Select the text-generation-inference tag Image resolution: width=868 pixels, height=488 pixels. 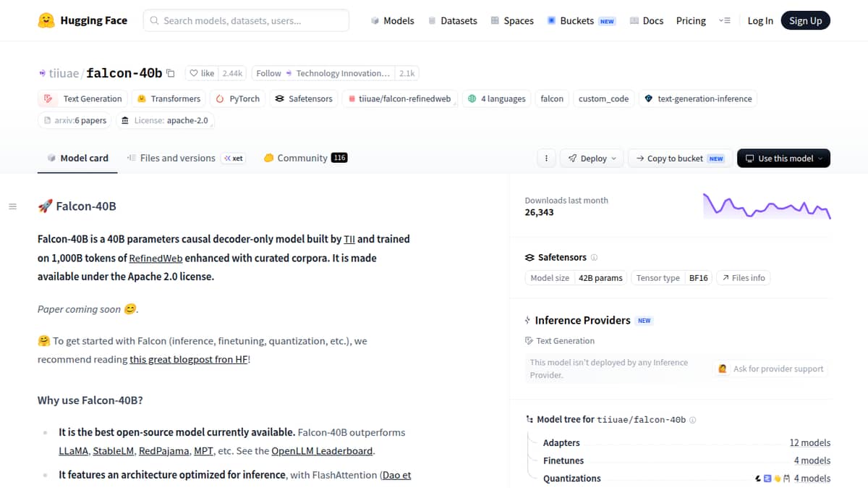pos(698,98)
